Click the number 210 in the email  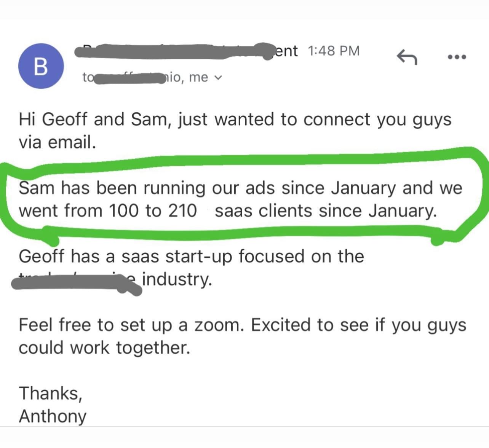(x=182, y=210)
